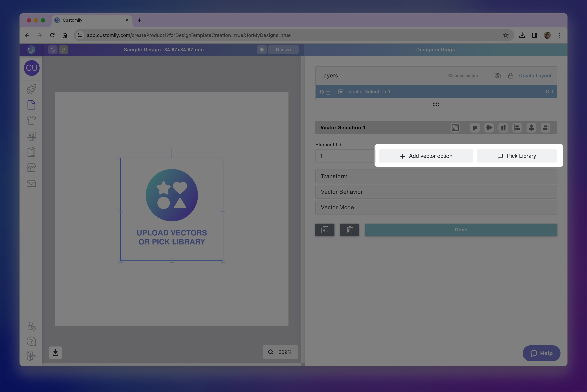The image size is (587, 392).
Task: Click the tag icon beside Resize
Action: [262, 50]
